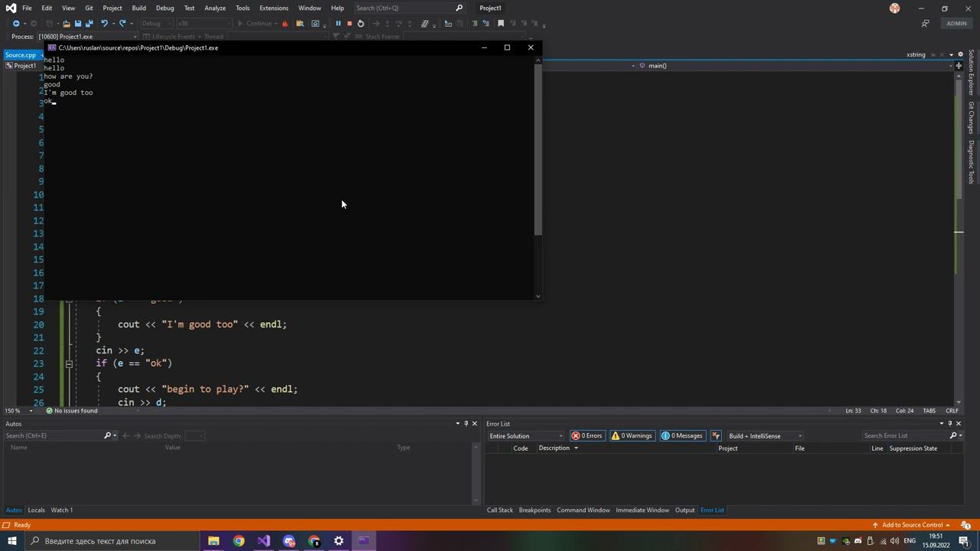
Task: Toggle the 0 Errors filter
Action: tap(587, 436)
